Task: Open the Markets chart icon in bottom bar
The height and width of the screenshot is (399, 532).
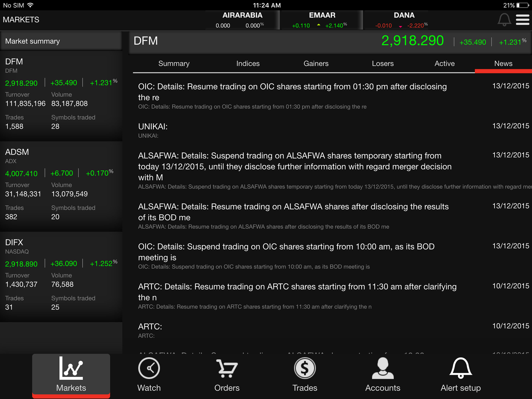Action: click(71, 368)
